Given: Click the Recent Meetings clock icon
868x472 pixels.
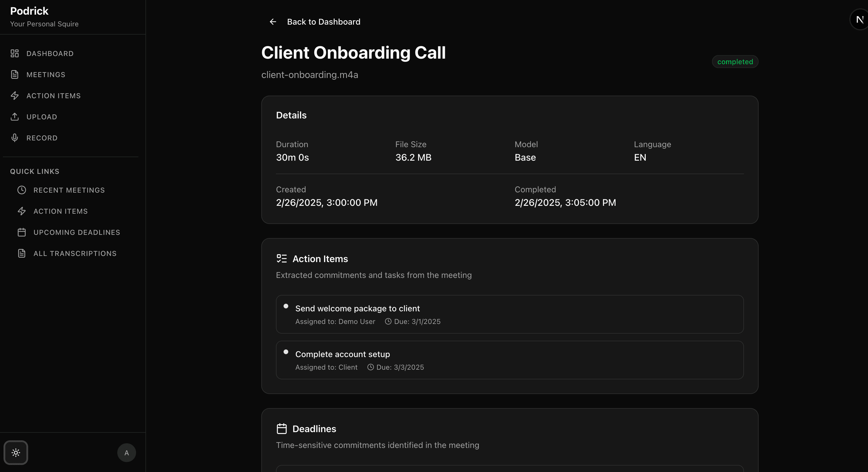Looking at the screenshot, I should pyautogui.click(x=22, y=190).
